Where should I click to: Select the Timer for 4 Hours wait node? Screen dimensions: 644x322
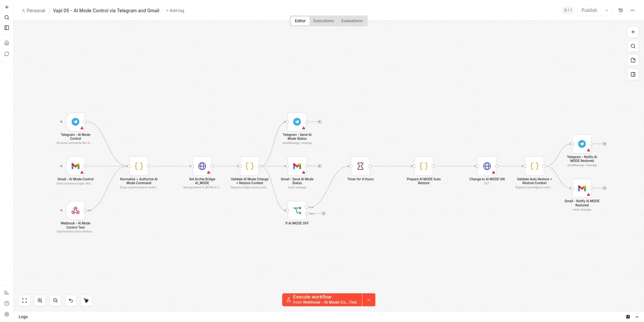pos(360,166)
